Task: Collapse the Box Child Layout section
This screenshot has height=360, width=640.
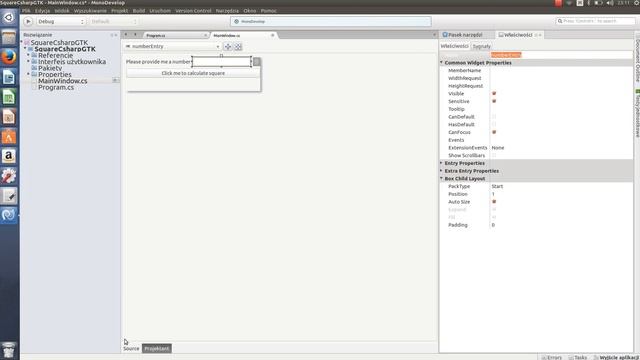Action: coord(441,178)
